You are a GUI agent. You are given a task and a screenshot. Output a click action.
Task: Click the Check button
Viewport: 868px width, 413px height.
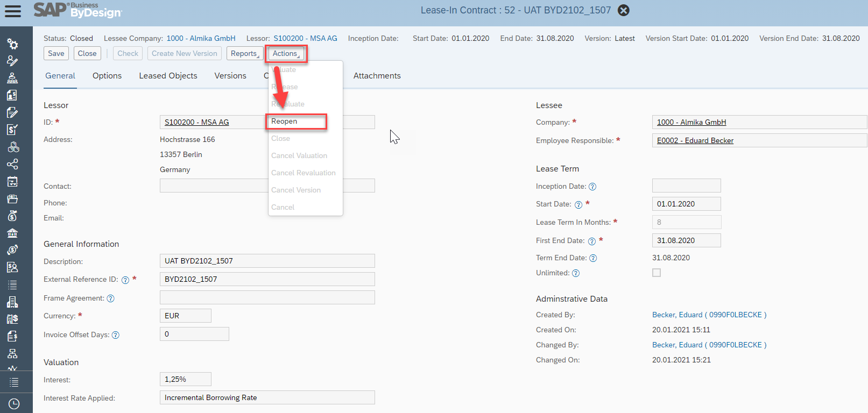[128, 53]
